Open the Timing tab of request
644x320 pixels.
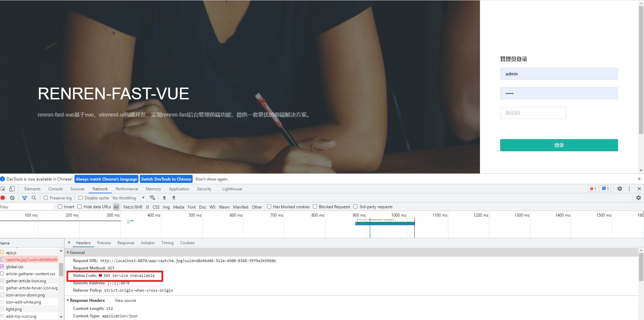coord(167,243)
